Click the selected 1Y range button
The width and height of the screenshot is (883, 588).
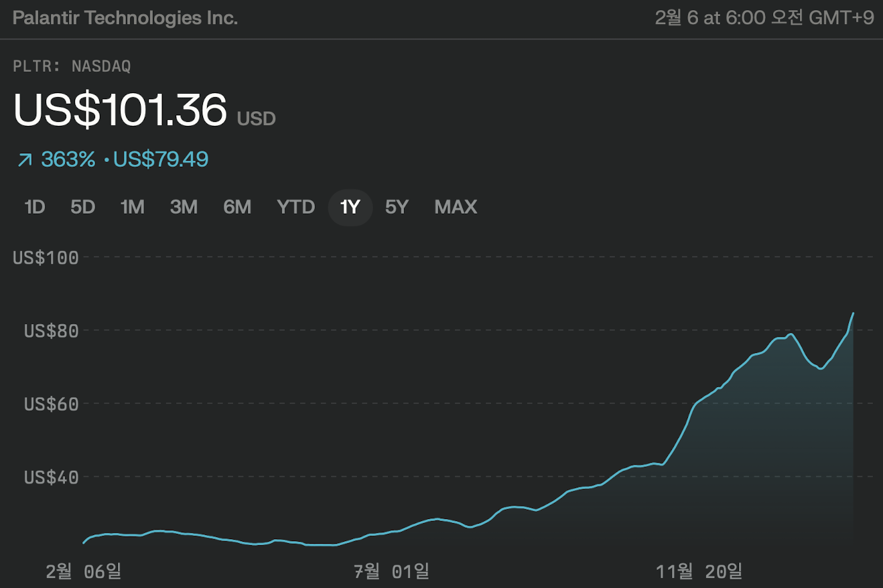(350, 208)
